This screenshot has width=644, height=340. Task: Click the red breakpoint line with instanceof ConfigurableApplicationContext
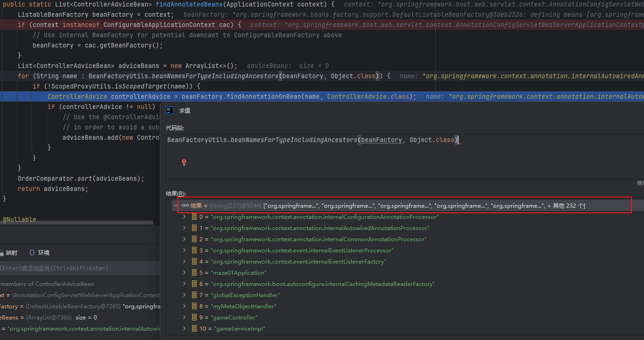pos(322,25)
